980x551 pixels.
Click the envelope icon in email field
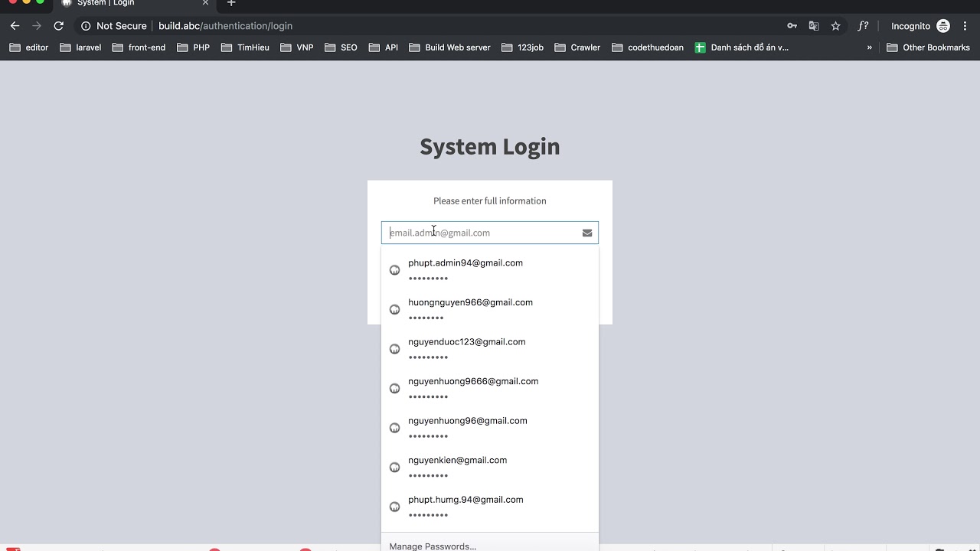tap(587, 233)
